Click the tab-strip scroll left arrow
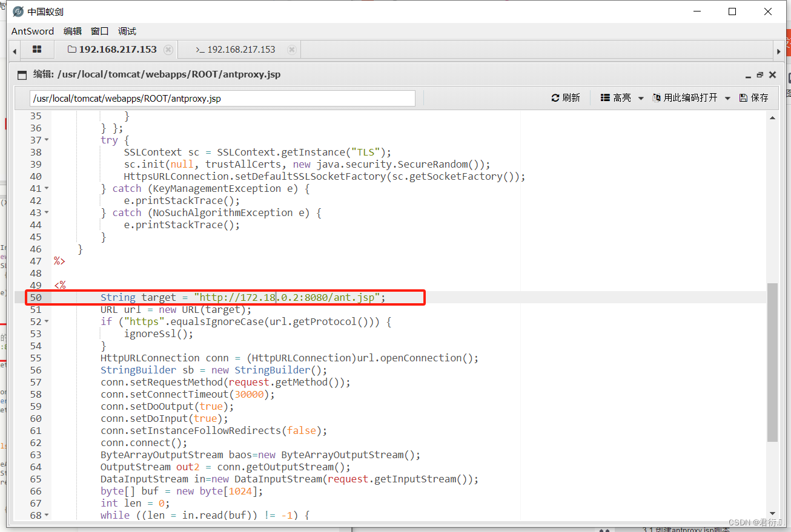 tap(15, 51)
